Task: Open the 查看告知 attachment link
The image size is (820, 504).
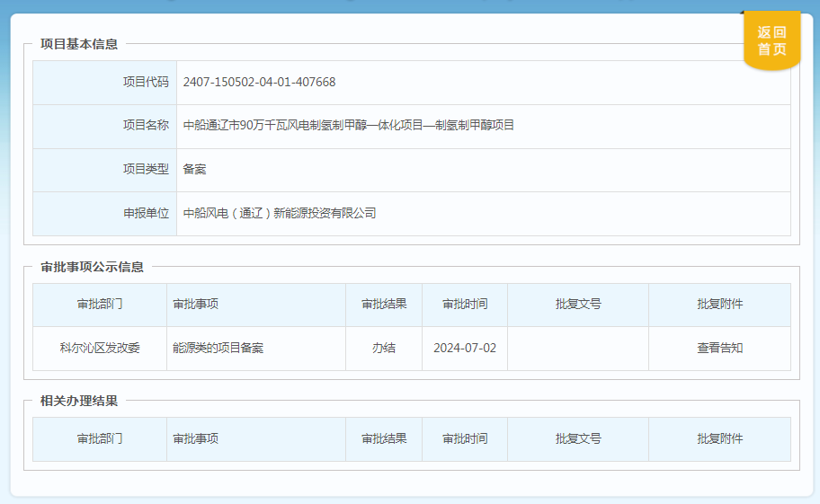Action: pyautogui.click(x=719, y=348)
